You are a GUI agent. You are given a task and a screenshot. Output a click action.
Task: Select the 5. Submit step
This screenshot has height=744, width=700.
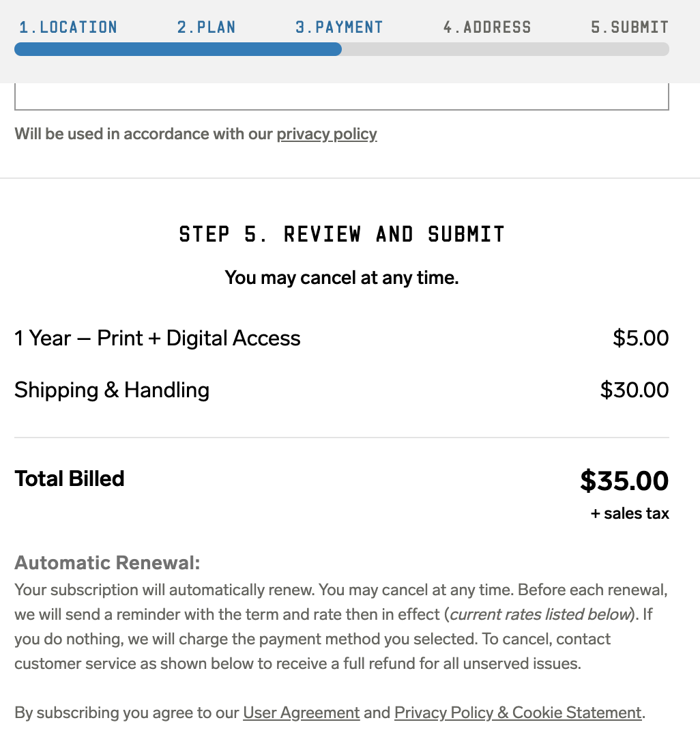click(x=629, y=27)
